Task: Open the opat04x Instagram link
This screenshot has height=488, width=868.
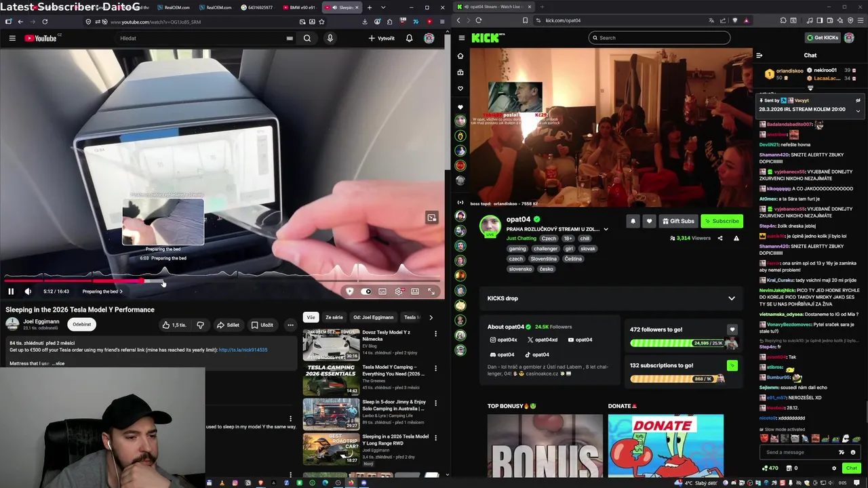Action: (503, 340)
